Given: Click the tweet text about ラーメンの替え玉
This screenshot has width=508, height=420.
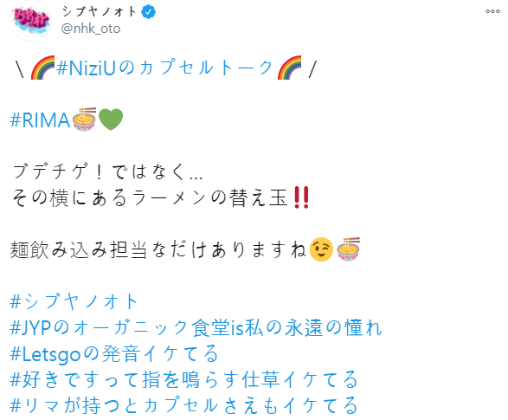Looking at the screenshot, I should tap(150, 197).
